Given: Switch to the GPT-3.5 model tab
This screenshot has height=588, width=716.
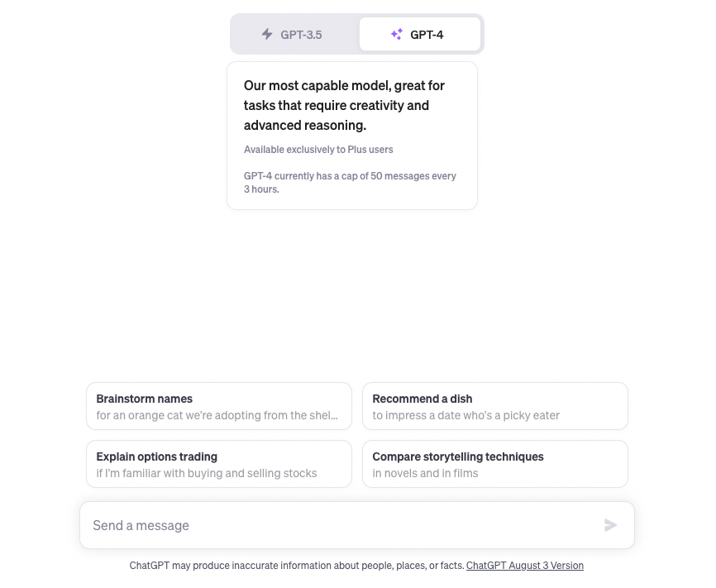Looking at the screenshot, I should click(x=294, y=34).
